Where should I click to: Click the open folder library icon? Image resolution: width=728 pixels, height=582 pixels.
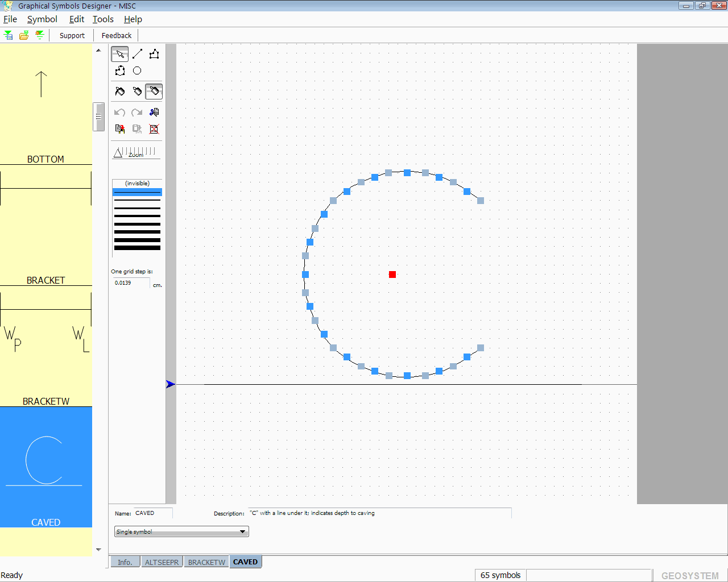24,35
